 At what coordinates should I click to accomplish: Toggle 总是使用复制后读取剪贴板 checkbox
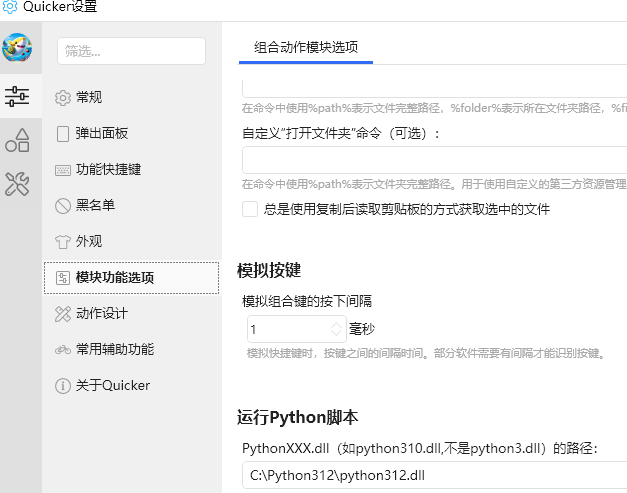click(250, 209)
